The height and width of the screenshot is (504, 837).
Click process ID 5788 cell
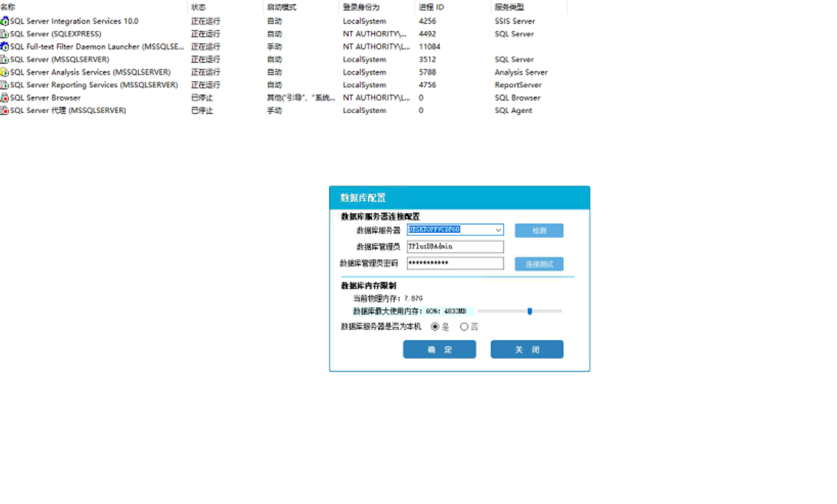tap(427, 72)
